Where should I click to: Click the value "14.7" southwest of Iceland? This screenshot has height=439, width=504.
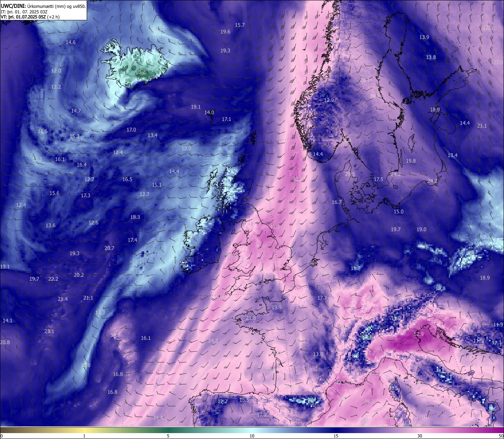pyautogui.click(x=76, y=111)
